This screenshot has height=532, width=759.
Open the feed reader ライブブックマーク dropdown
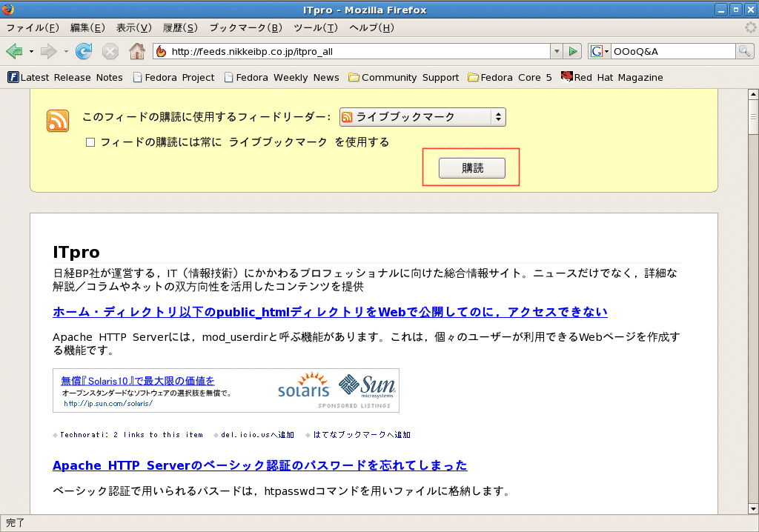(422, 117)
